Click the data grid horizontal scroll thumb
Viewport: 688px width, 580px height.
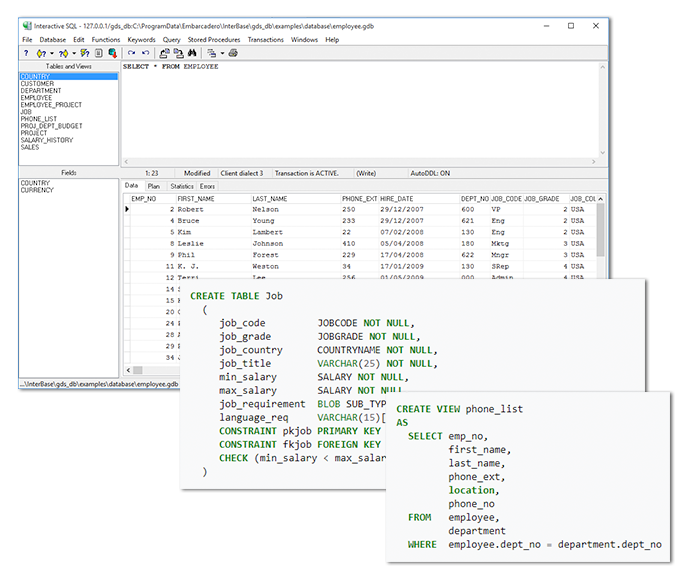click(138, 370)
